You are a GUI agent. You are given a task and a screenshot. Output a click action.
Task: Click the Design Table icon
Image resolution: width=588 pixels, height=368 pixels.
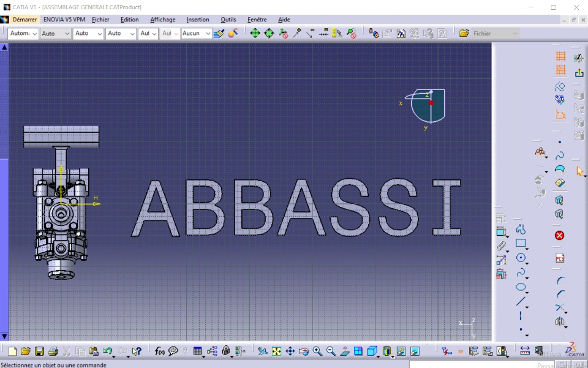pyautogui.click(x=198, y=351)
